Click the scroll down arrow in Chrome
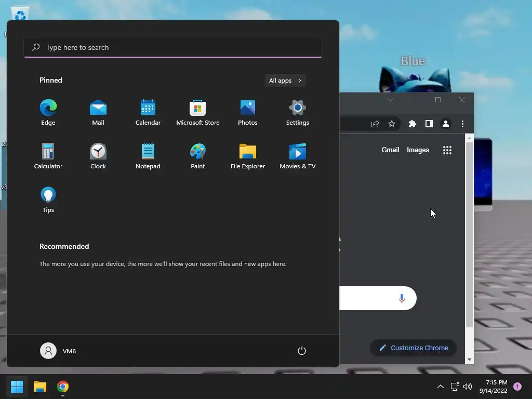The image size is (532, 399). [x=469, y=360]
